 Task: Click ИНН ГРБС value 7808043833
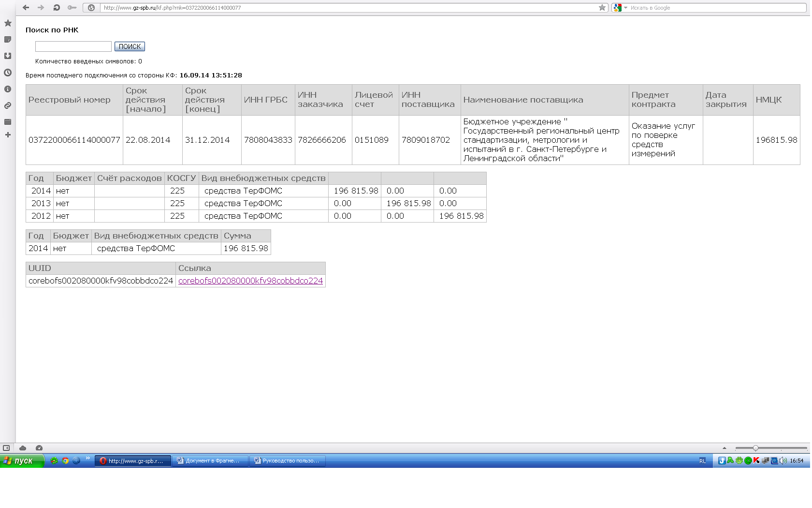pos(268,140)
